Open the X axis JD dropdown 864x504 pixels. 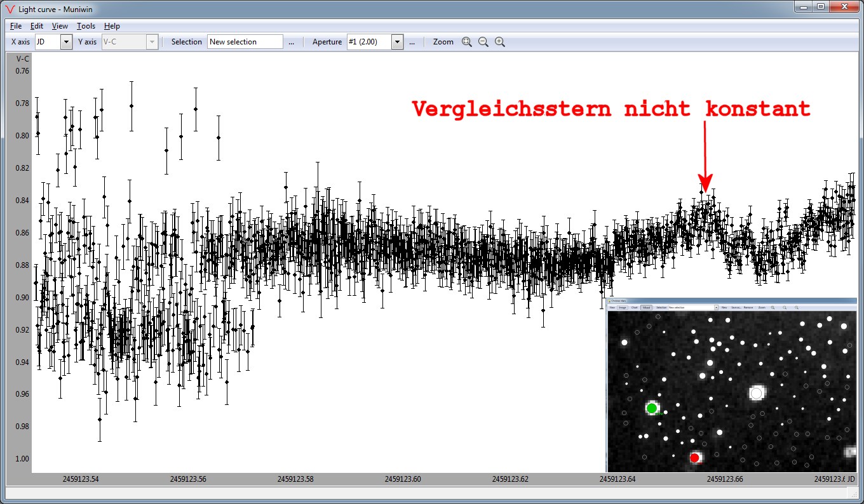(x=66, y=42)
